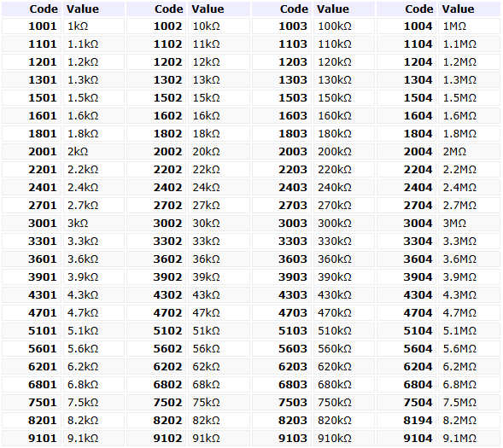503x448 pixels.
Task: Click the Value header above 1MΩ
Action: pyautogui.click(x=470, y=9)
